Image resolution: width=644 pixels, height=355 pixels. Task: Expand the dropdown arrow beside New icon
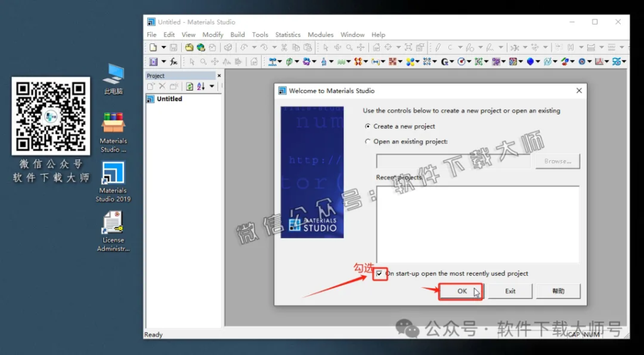(164, 47)
